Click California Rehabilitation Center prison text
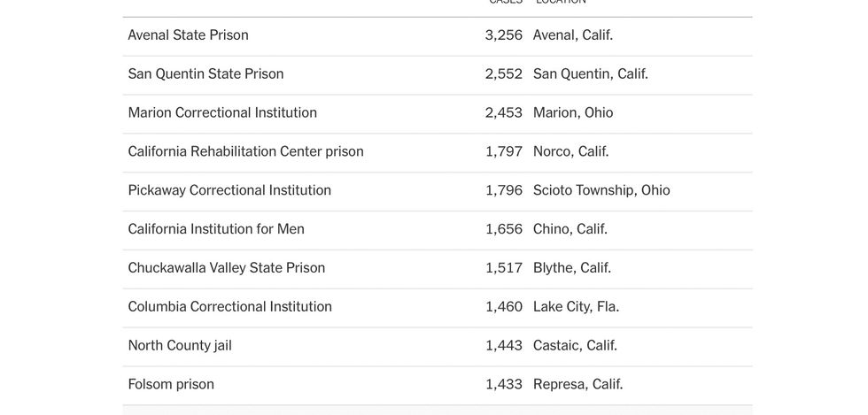Viewport: 868px width, 415px height. 246,151
